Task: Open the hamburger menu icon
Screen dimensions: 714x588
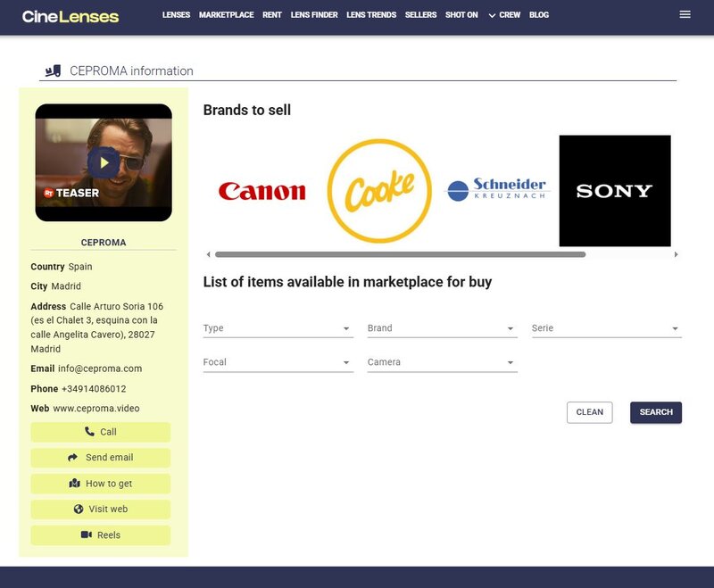Action: (x=685, y=15)
